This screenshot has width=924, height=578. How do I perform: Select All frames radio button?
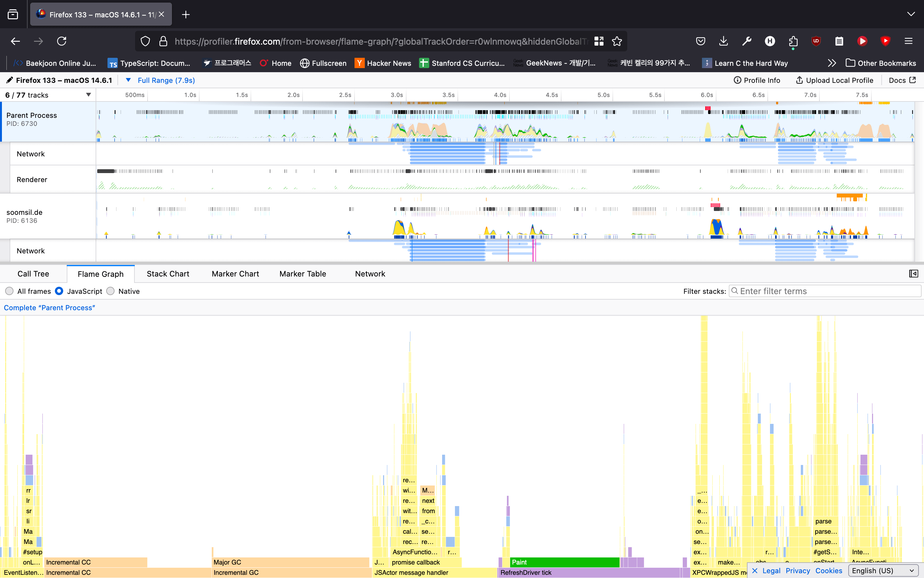click(x=10, y=291)
